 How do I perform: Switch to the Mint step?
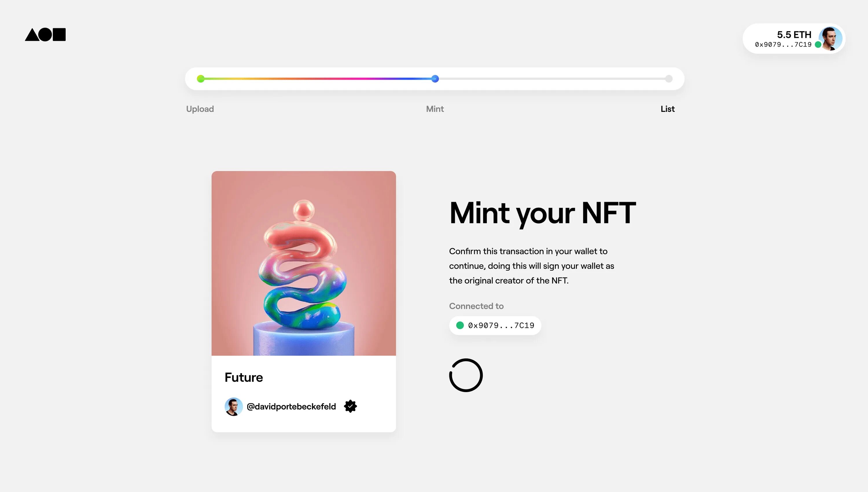[435, 109]
